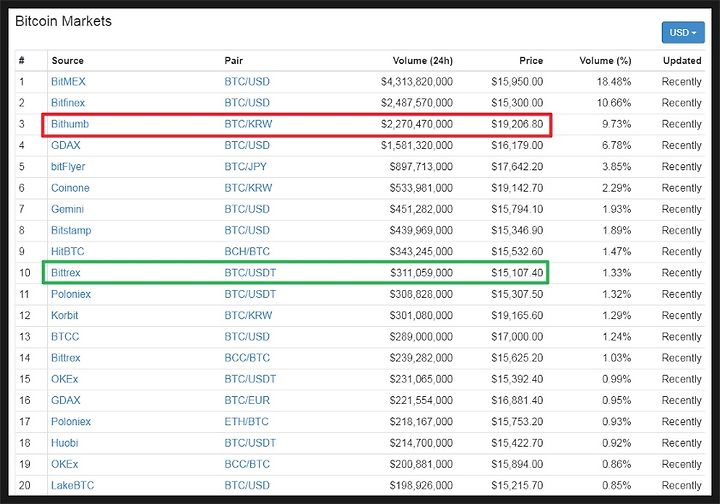The width and height of the screenshot is (720, 504).
Task: Open BitMEX BTC/USD pair link
Action: pyautogui.click(x=247, y=82)
